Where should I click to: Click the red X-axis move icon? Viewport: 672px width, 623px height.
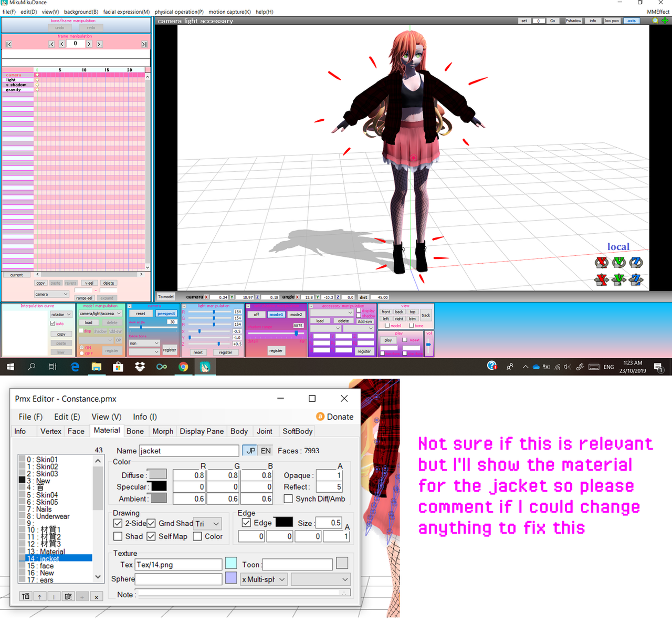tap(602, 279)
